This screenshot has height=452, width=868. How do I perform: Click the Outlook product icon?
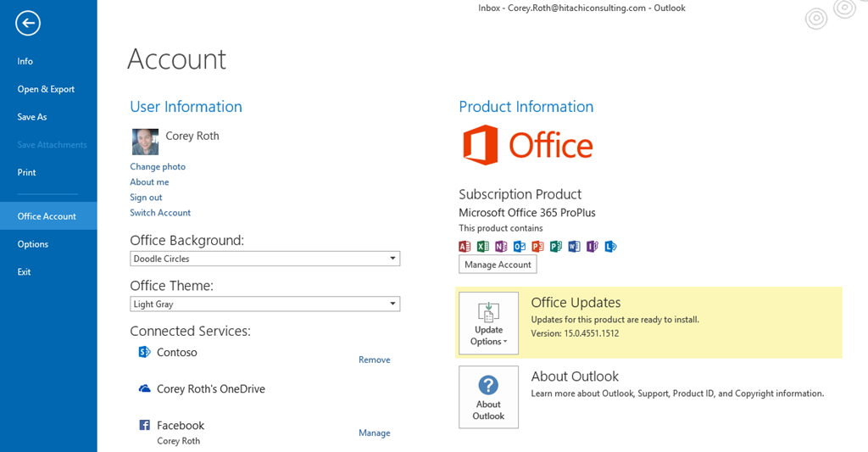click(x=520, y=247)
